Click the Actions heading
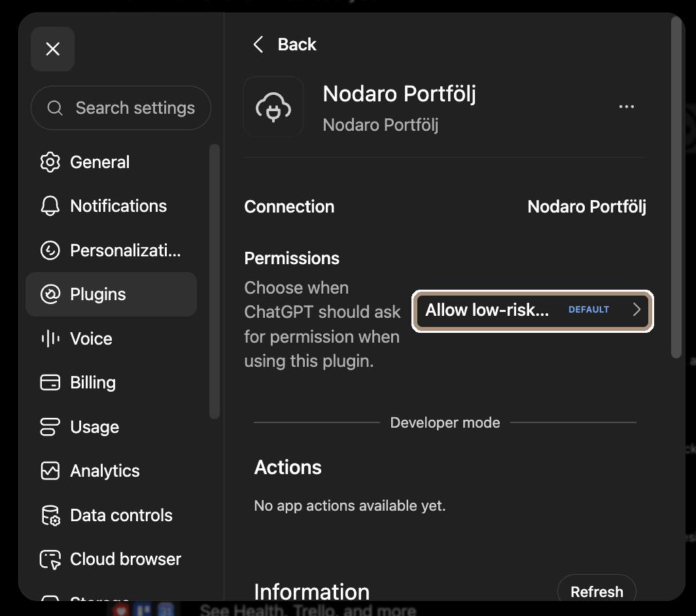 click(x=288, y=468)
